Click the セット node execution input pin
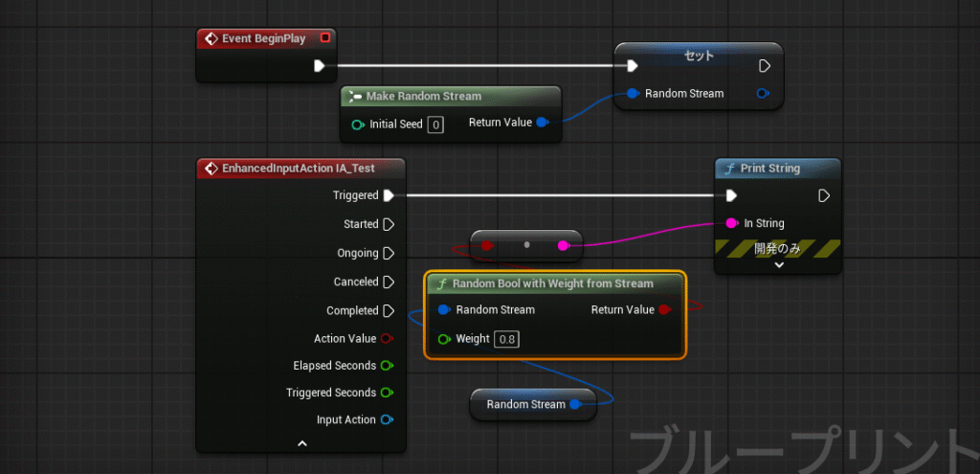The width and height of the screenshot is (980, 474). pyautogui.click(x=632, y=66)
